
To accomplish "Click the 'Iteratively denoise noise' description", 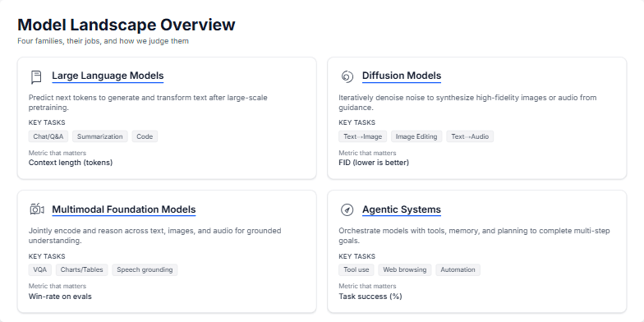I will pos(467,103).
